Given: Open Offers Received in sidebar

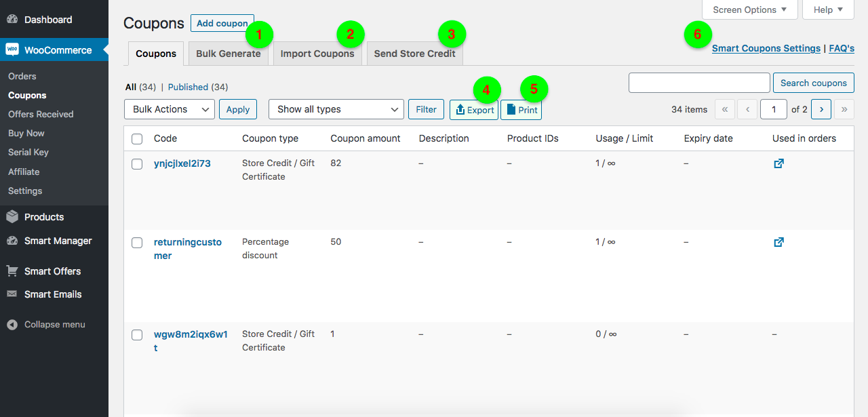Looking at the screenshot, I should coord(41,115).
